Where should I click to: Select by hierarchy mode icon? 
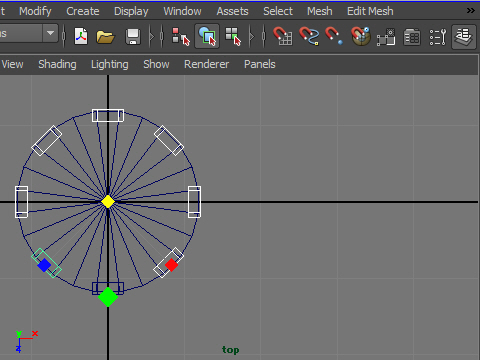[181, 36]
